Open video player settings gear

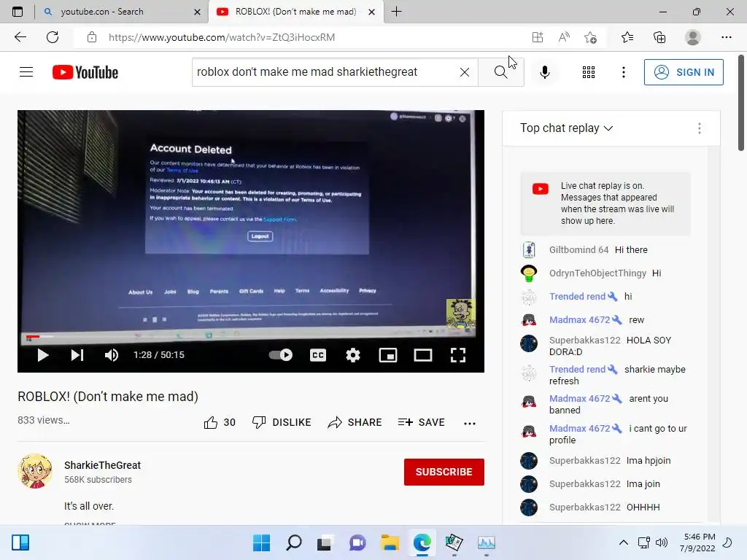tap(353, 355)
